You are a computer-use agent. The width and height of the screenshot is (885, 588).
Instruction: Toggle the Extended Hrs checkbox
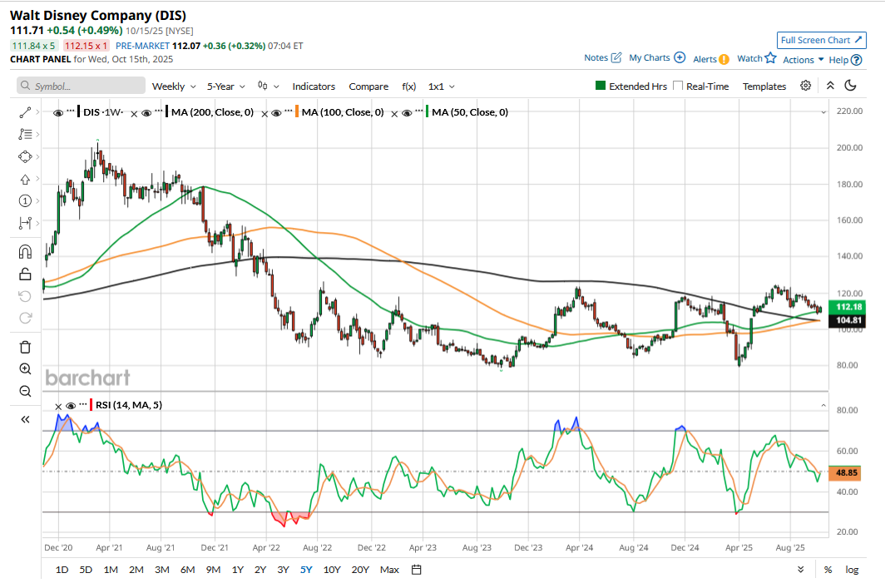click(601, 86)
